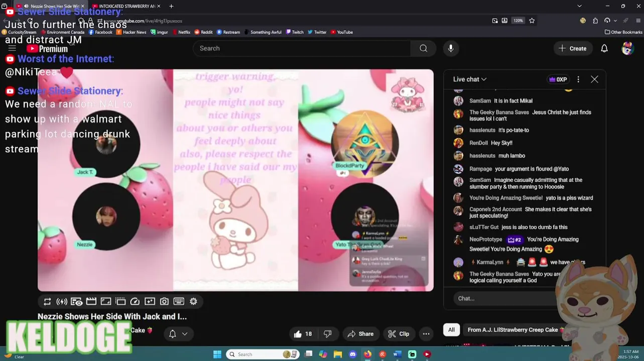Click the YouTube Premium logo

click(x=47, y=49)
